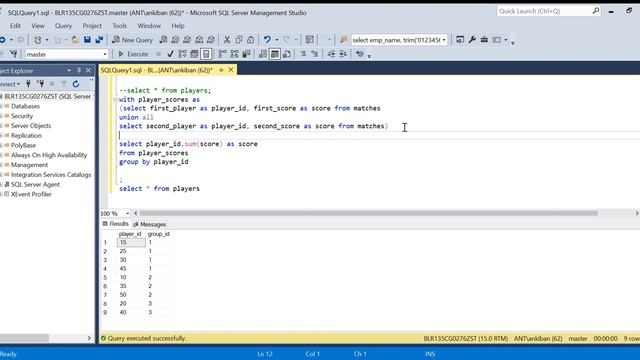Toggle Include Client Statistics icon
The width and height of the screenshot is (640, 360).
(246, 54)
